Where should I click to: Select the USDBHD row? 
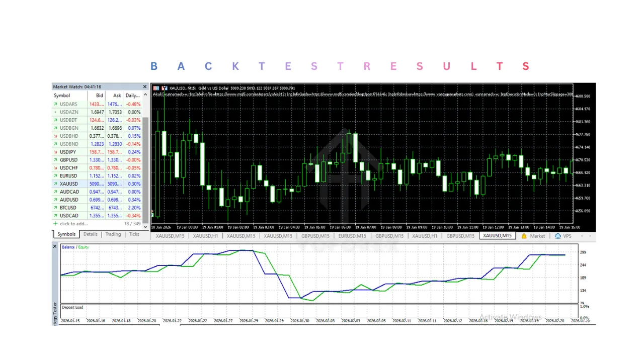click(97, 136)
